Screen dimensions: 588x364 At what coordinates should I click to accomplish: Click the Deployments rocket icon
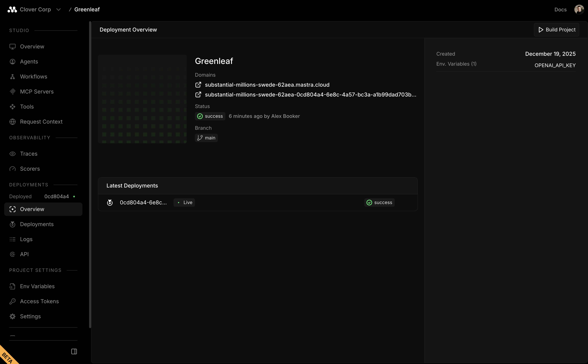(x=13, y=224)
